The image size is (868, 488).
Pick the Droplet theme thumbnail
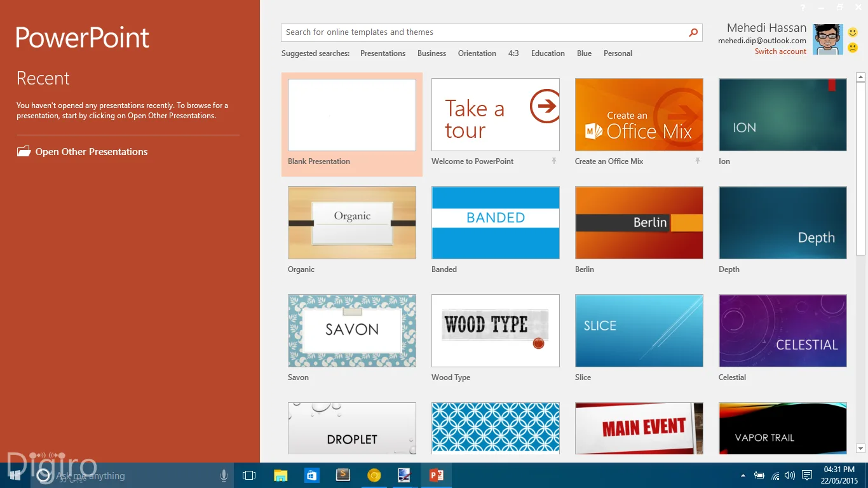352,428
